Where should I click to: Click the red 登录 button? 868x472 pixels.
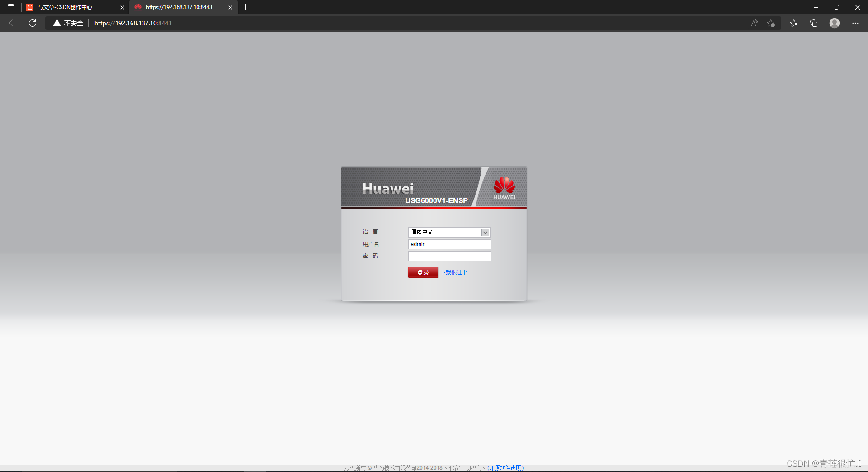[423, 272]
